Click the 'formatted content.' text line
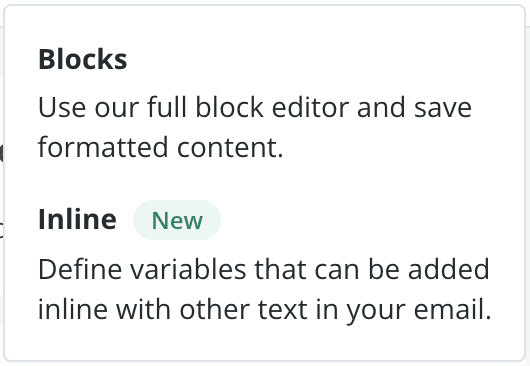The width and height of the screenshot is (530, 366). pyautogui.click(x=161, y=147)
